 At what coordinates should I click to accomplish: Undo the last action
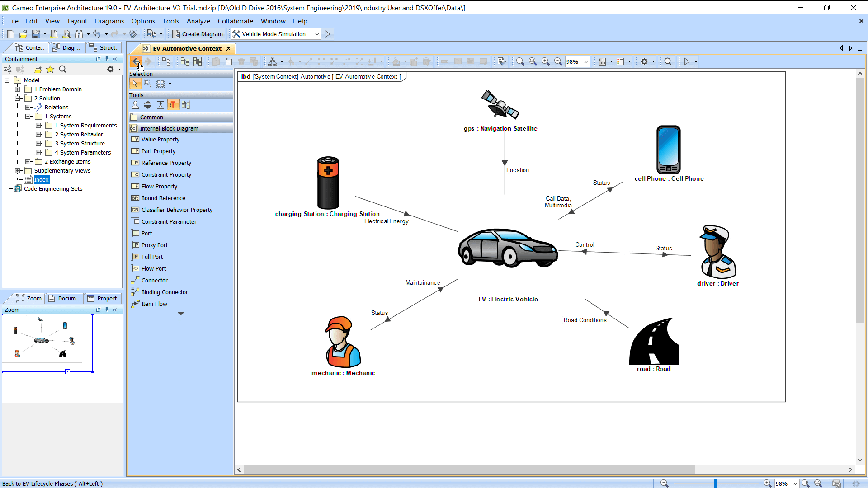point(97,34)
